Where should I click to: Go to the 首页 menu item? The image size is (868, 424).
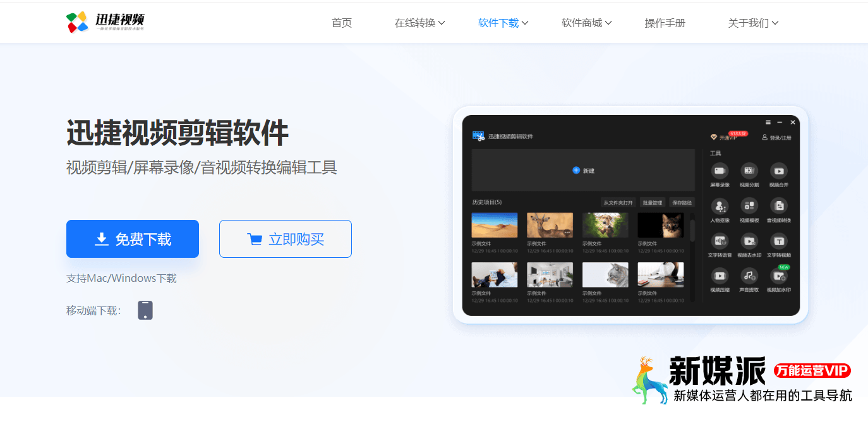(x=341, y=22)
